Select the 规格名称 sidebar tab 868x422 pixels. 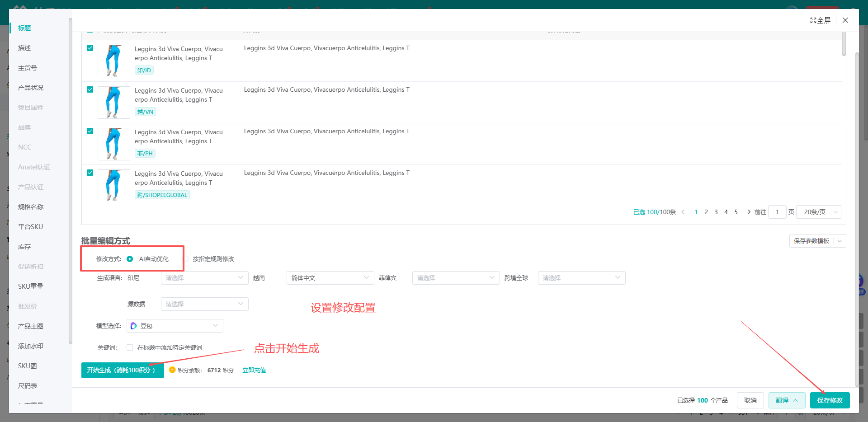coord(31,207)
